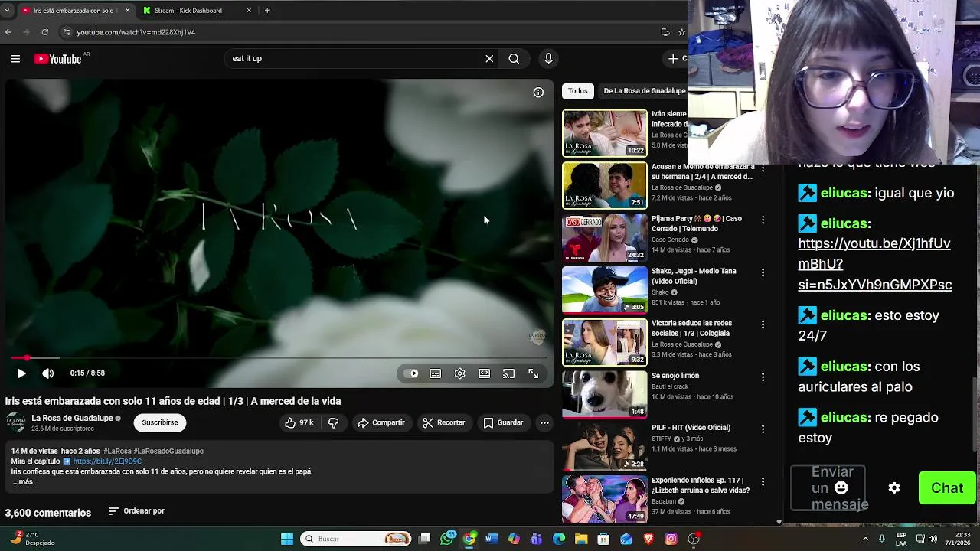Open options for Victoria seduce las redes
This screenshot has width=980, height=551.
click(763, 324)
